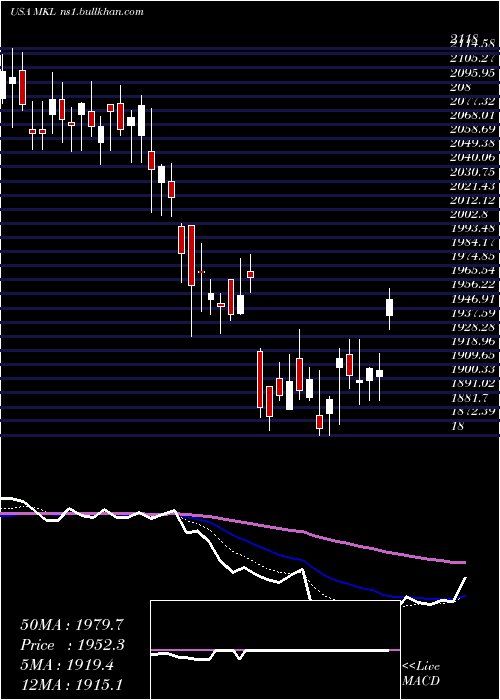The image size is (500, 700).
Task: Click the 1946.91 price level
Action: pyautogui.click(x=473, y=299)
